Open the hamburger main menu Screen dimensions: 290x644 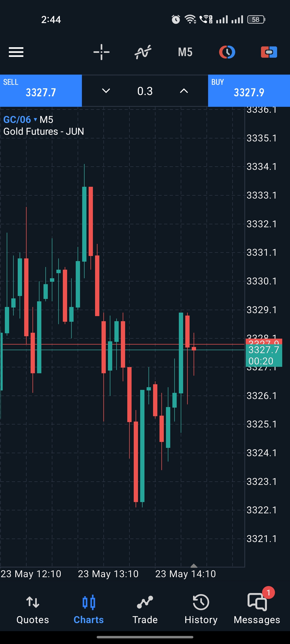click(16, 52)
